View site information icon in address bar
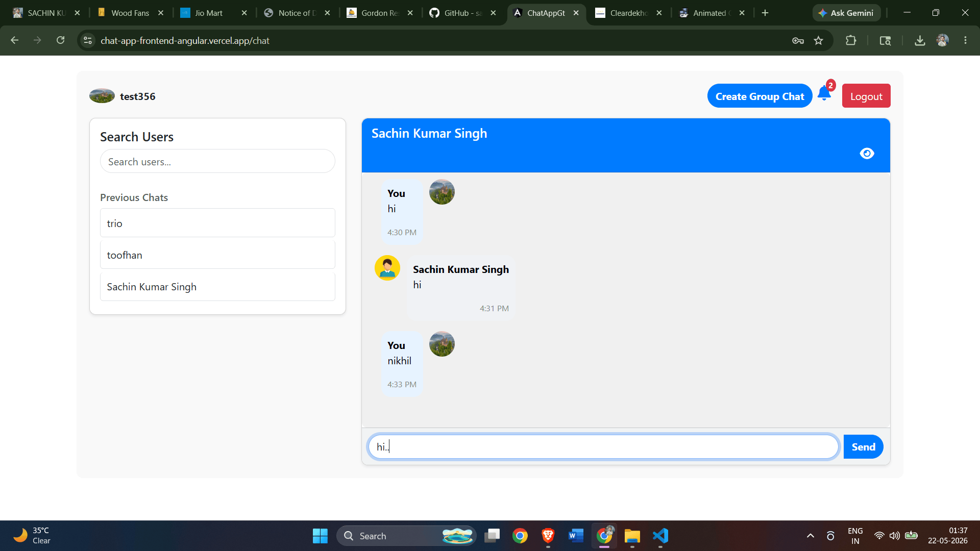Viewport: 980px width, 551px height. pos(88,40)
